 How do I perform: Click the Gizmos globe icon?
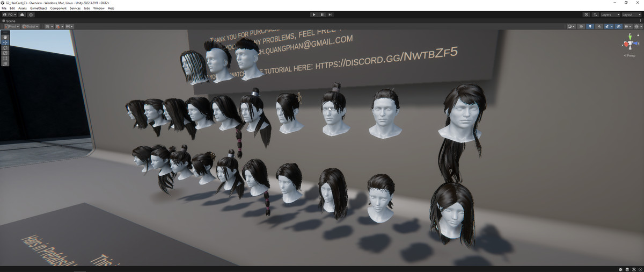[636, 26]
